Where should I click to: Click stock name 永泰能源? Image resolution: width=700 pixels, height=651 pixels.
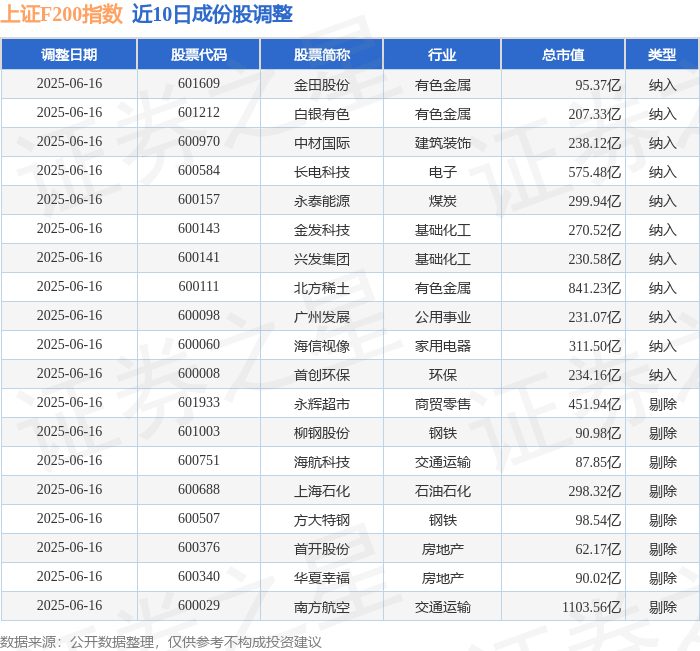tap(321, 201)
